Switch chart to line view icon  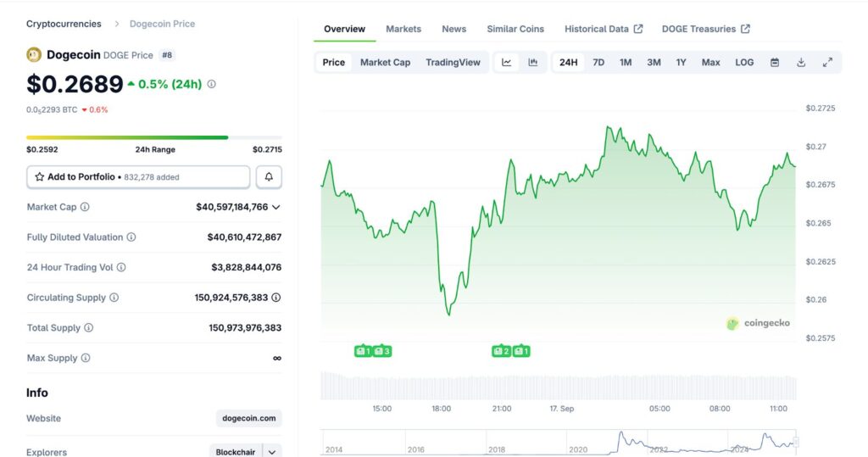click(507, 63)
